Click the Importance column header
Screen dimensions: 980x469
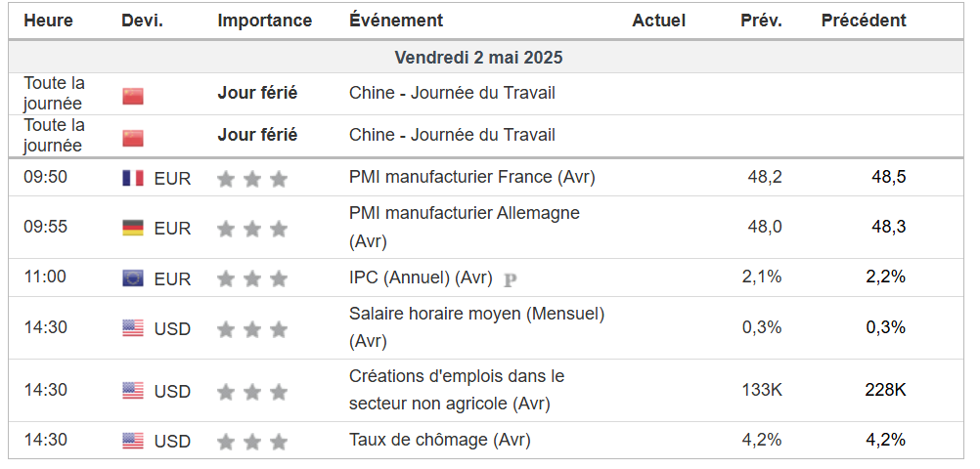point(265,21)
